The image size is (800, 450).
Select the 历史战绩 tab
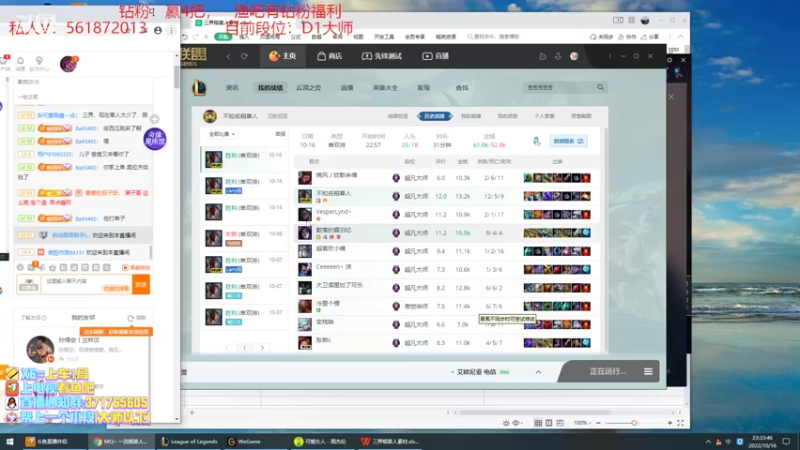coord(434,116)
